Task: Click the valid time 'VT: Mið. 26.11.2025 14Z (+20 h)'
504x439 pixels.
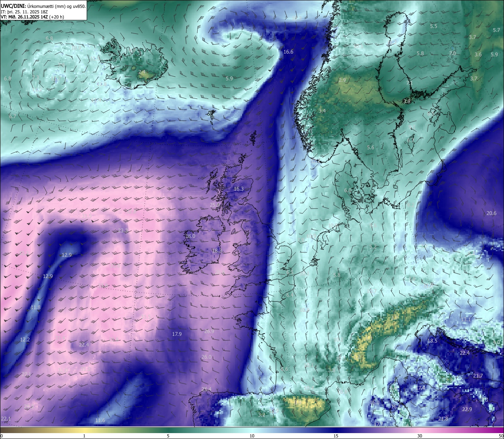Action: pos(32,17)
